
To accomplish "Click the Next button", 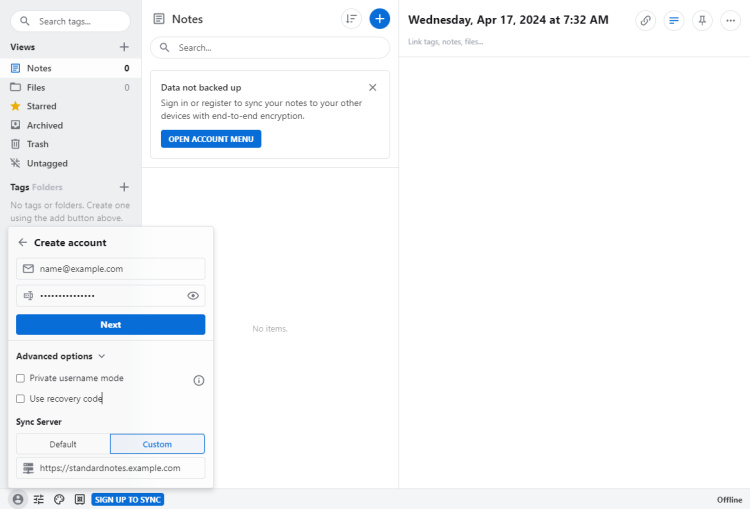I will click(111, 324).
